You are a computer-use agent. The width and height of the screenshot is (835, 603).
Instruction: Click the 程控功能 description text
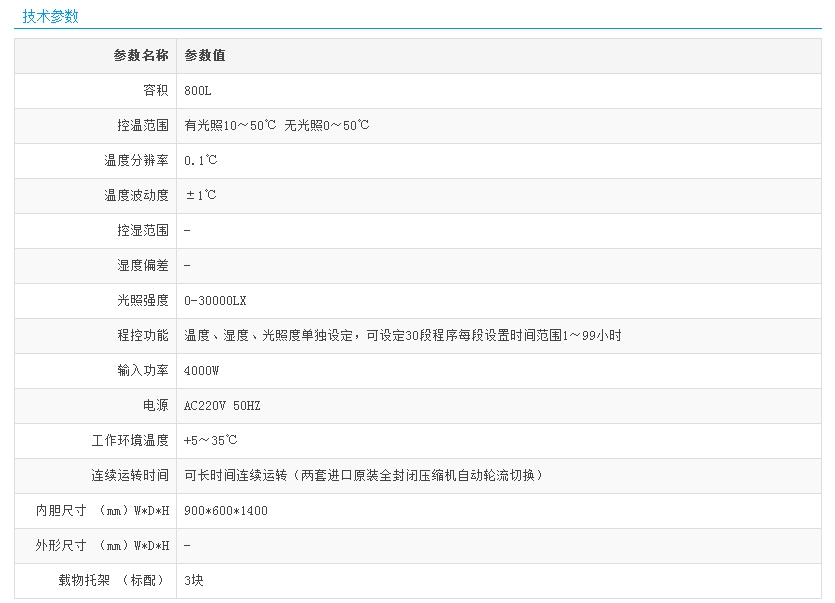[x=402, y=336]
